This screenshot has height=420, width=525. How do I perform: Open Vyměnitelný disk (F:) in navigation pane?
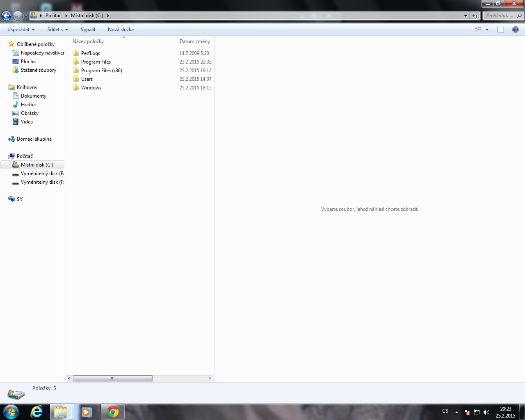tap(43, 182)
